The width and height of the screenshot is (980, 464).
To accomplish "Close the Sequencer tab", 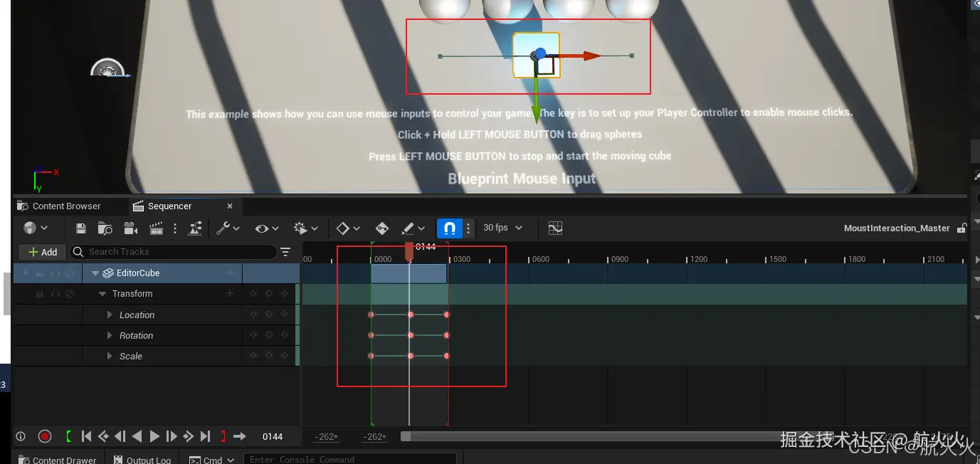I will (230, 206).
